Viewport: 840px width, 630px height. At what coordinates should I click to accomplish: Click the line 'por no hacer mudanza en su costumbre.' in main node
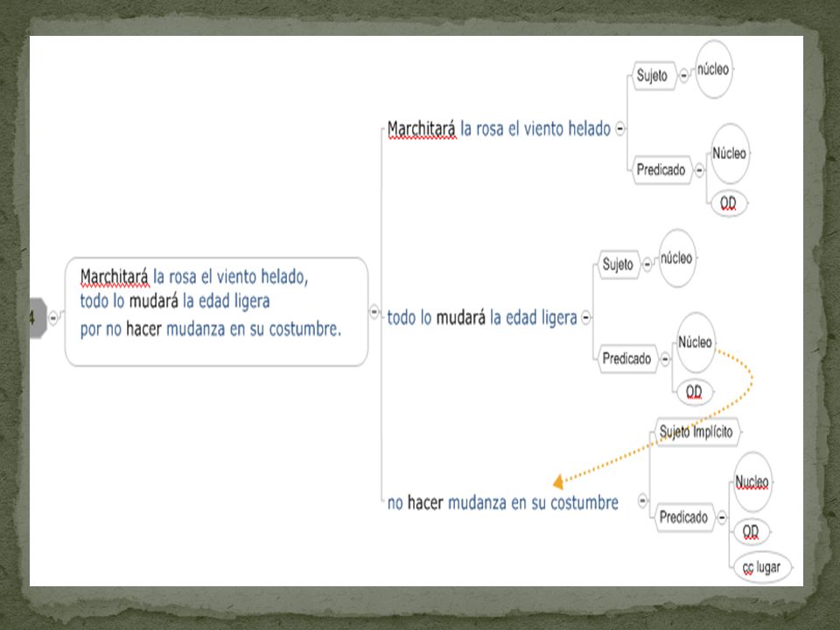click(x=211, y=328)
